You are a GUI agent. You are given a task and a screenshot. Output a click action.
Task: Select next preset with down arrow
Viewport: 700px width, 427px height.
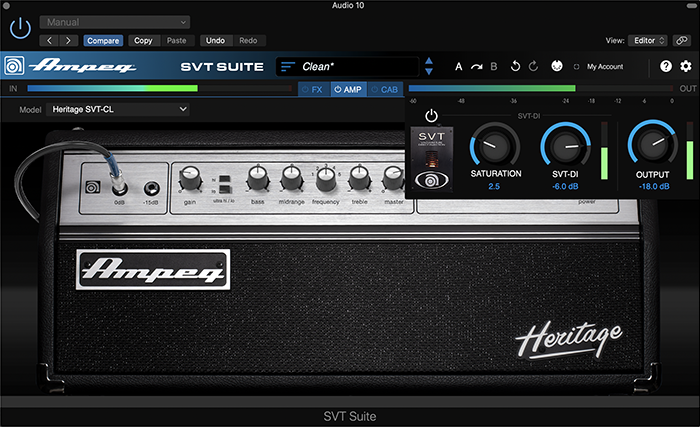(x=429, y=71)
